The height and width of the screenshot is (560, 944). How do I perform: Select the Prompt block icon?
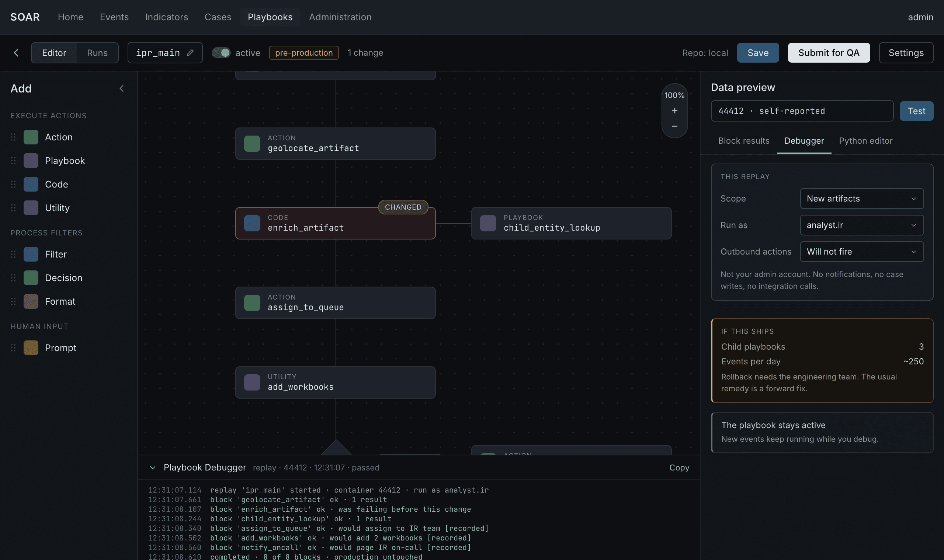click(x=31, y=348)
